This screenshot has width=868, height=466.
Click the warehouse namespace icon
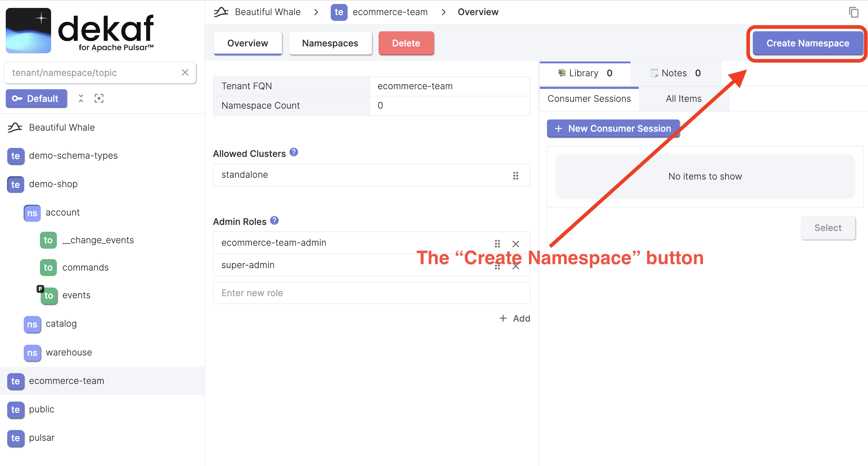point(32,352)
